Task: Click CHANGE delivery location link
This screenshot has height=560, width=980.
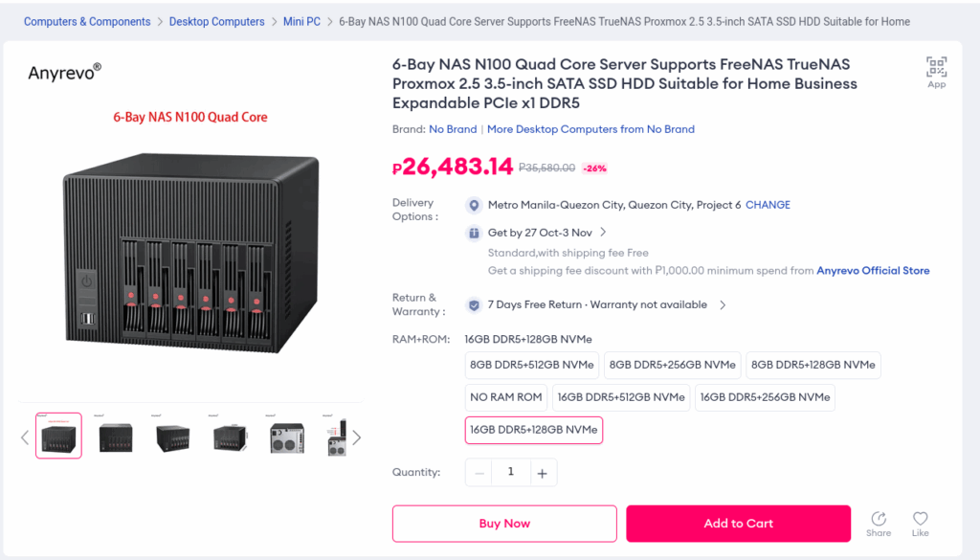Action: point(768,205)
